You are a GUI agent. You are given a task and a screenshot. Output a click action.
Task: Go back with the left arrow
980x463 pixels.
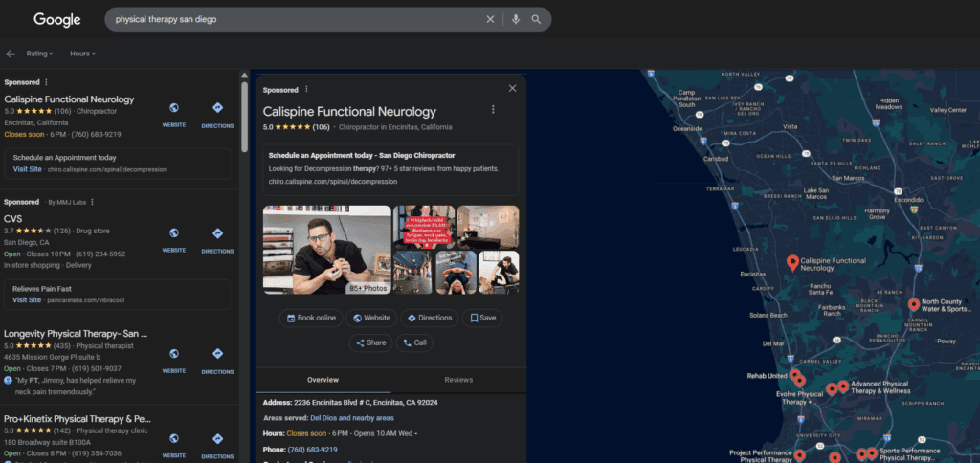(x=10, y=54)
